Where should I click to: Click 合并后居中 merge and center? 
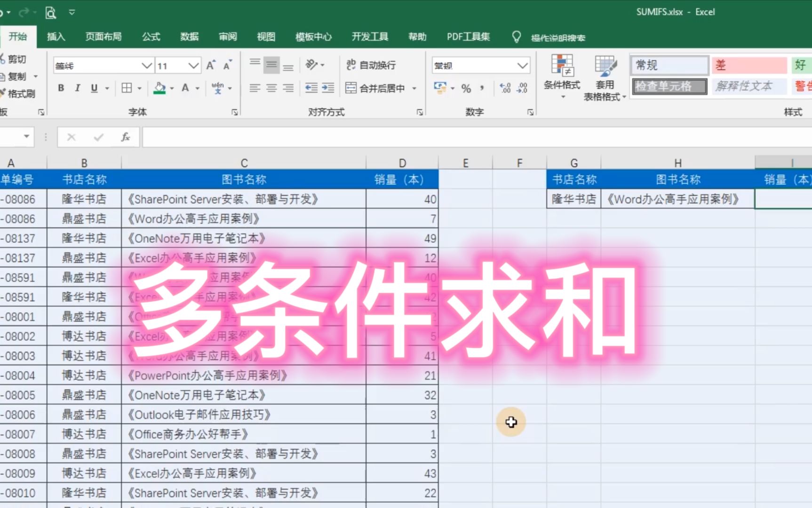(375, 88)
